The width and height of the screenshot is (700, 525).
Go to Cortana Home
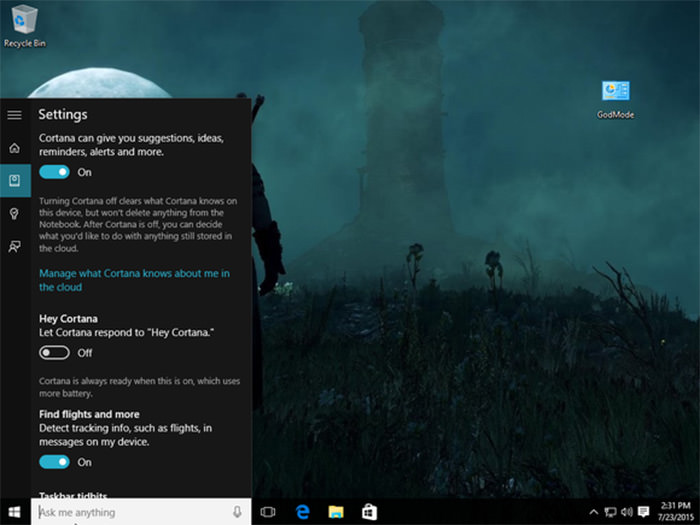14,148
